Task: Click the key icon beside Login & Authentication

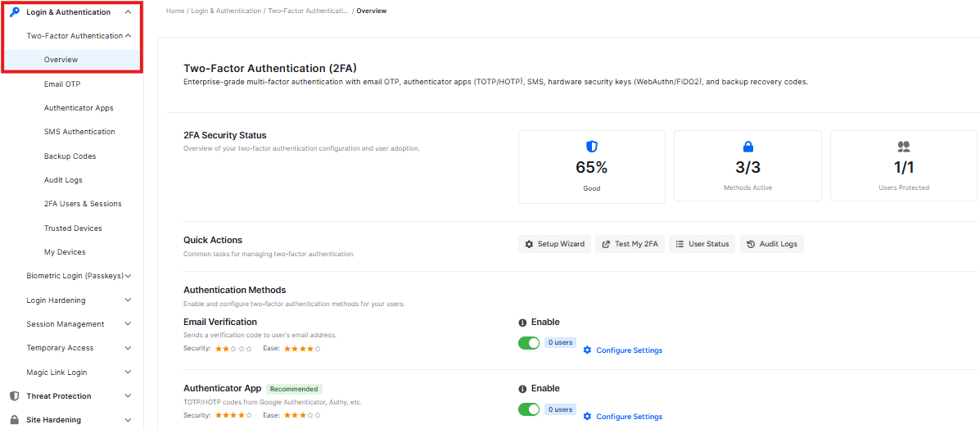Action: [x=14, y=12]
